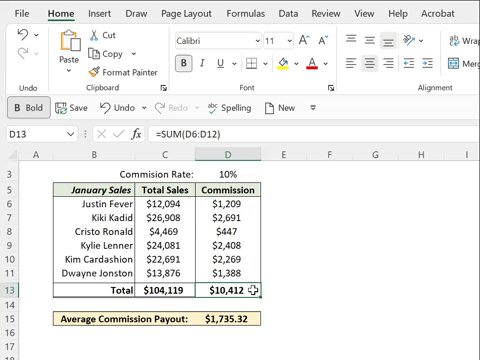
Task: Open Clipboard pane dialog launcher
Action: click(x=164, y=88)
